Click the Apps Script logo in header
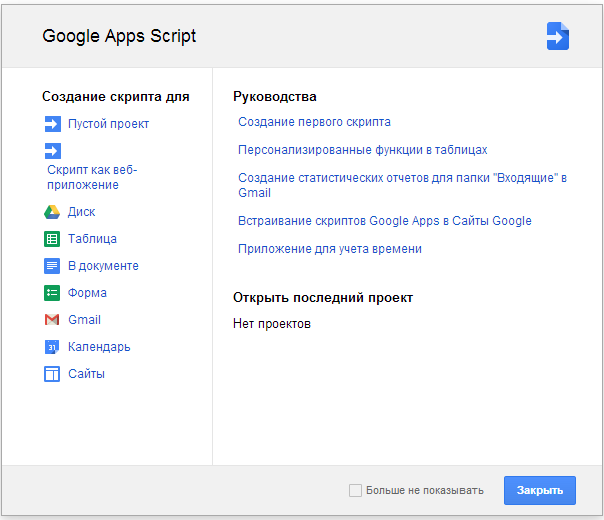The height and width of the screenshot is (520, 604). click(x=558, y=36)
